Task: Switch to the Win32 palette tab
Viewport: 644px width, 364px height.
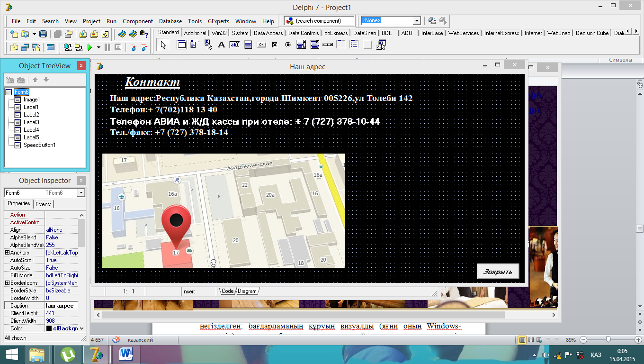Action: click(219, 33)
